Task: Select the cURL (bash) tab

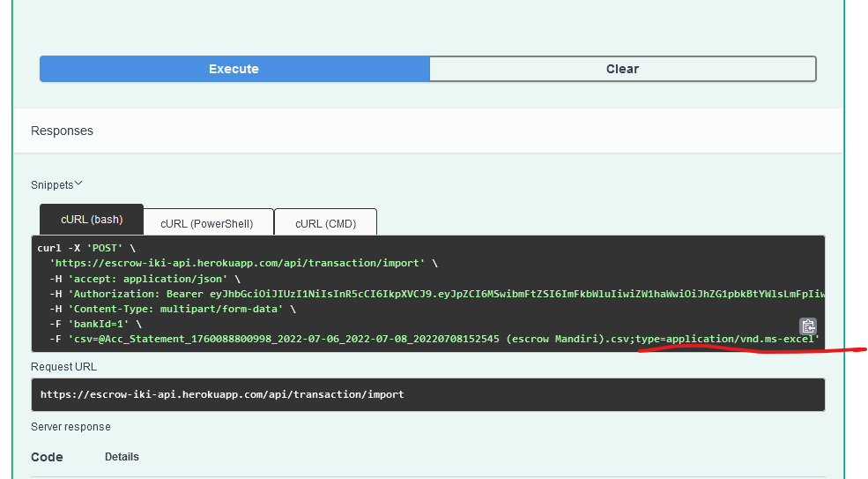Action: [x=92, y=220]
